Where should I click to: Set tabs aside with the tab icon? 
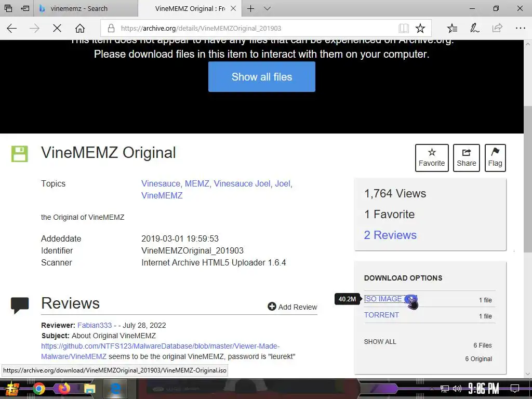tap(25, 8)
